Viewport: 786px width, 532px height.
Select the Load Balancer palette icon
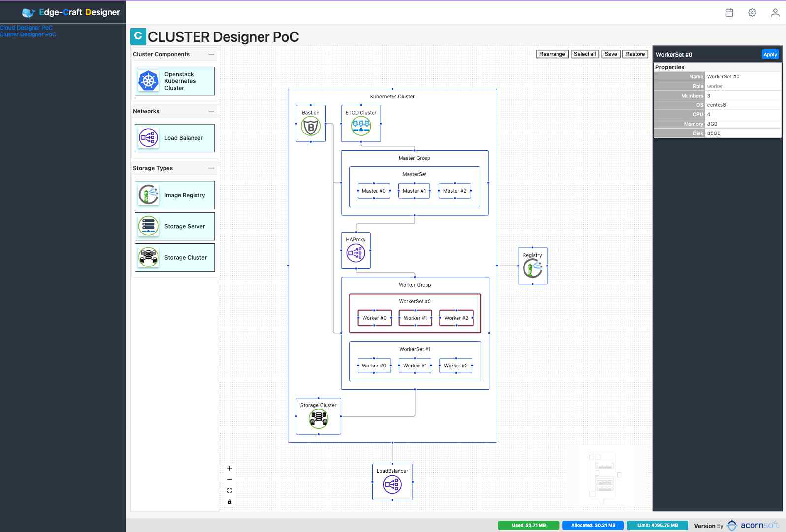pos(148,138)
